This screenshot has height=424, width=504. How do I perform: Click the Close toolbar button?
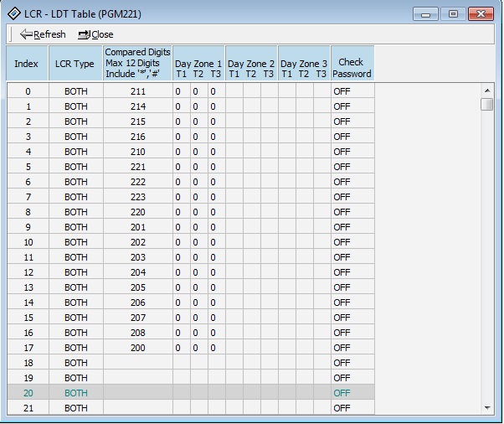95,34
